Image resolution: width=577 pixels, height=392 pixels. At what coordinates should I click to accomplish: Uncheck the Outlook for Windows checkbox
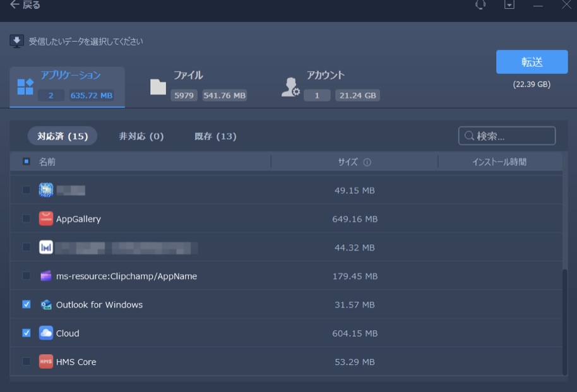click(x=26, y=304)
